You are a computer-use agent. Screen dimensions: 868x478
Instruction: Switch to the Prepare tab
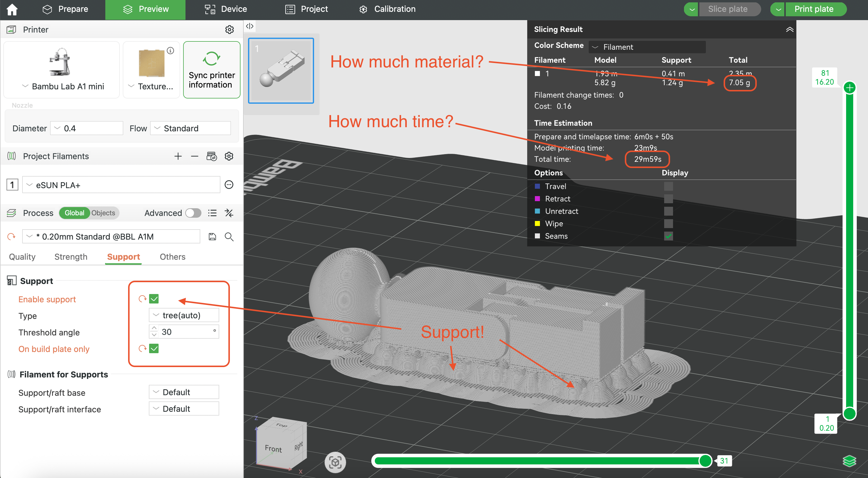[66, 9]
